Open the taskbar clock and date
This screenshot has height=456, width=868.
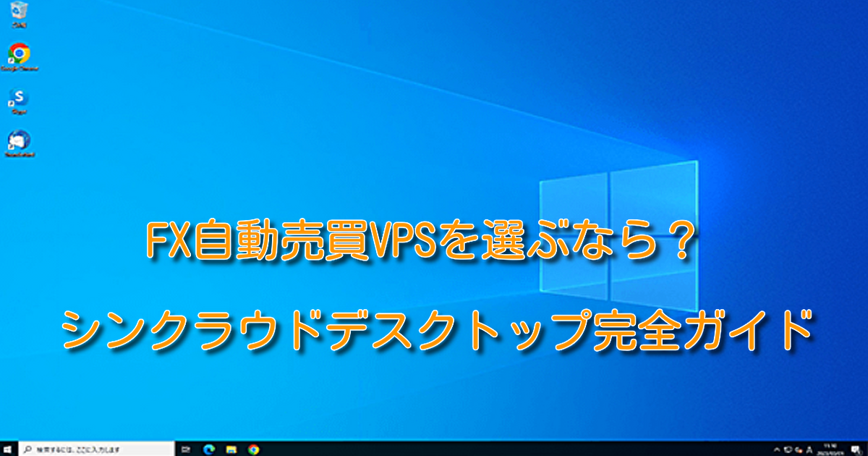coord(830,449)
